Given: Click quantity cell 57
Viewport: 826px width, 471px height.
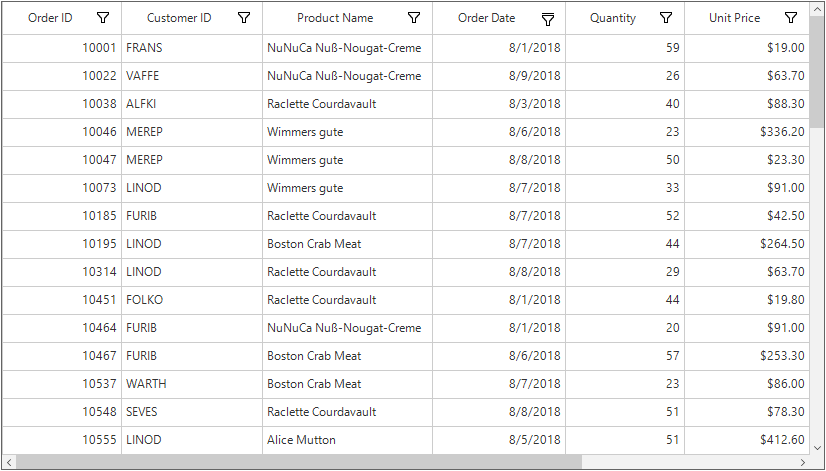Looking at the screenshot, I should pyautogui.click(x=625, y=356).
